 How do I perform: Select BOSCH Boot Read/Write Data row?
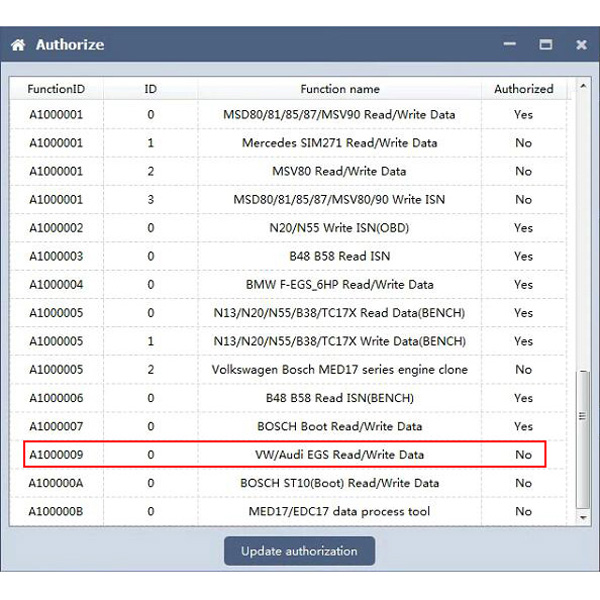point(288,426)
